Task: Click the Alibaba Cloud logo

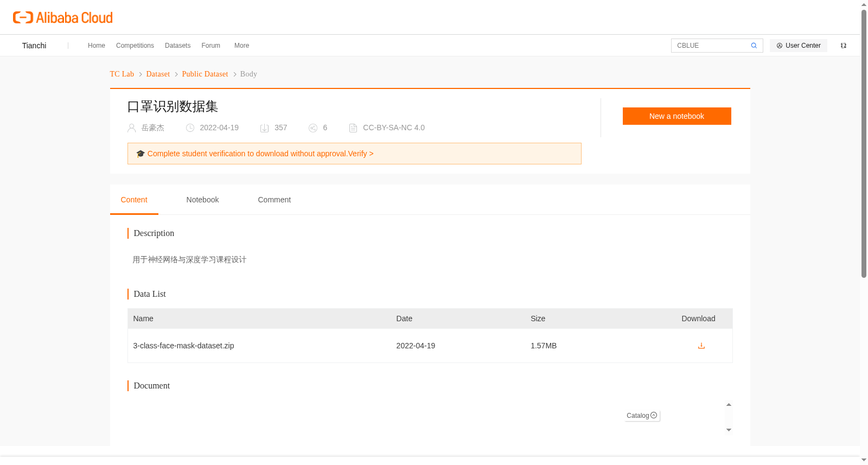Action: [x=63, y=17]
